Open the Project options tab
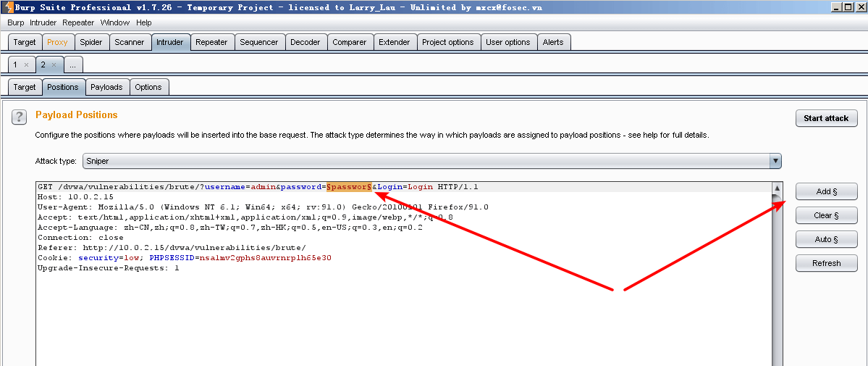Image resolution: width=868 pixels, height=366 pixels. coord(448,42)
